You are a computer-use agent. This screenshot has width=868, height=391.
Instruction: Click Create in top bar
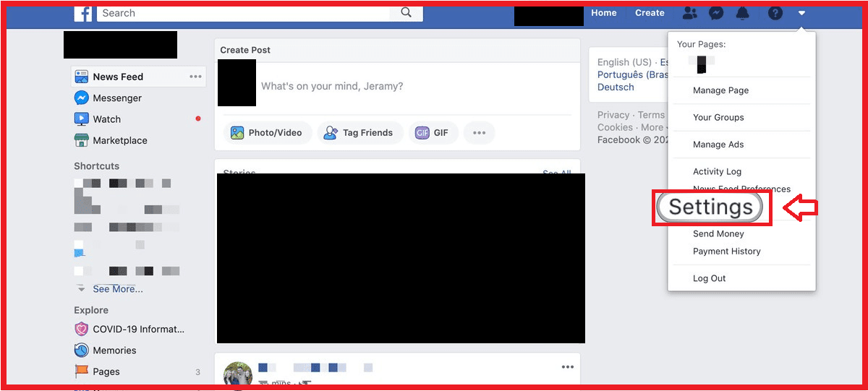coord(650,13)
